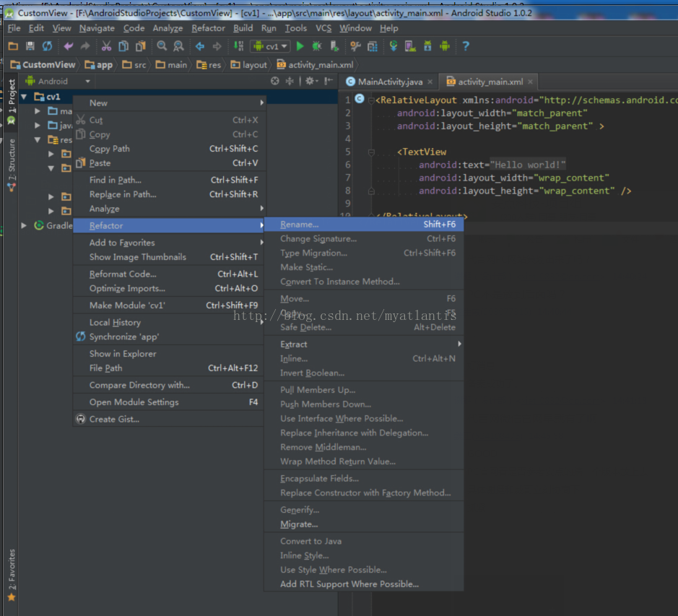Switch to activity_main.xml tab

point(490,82)
